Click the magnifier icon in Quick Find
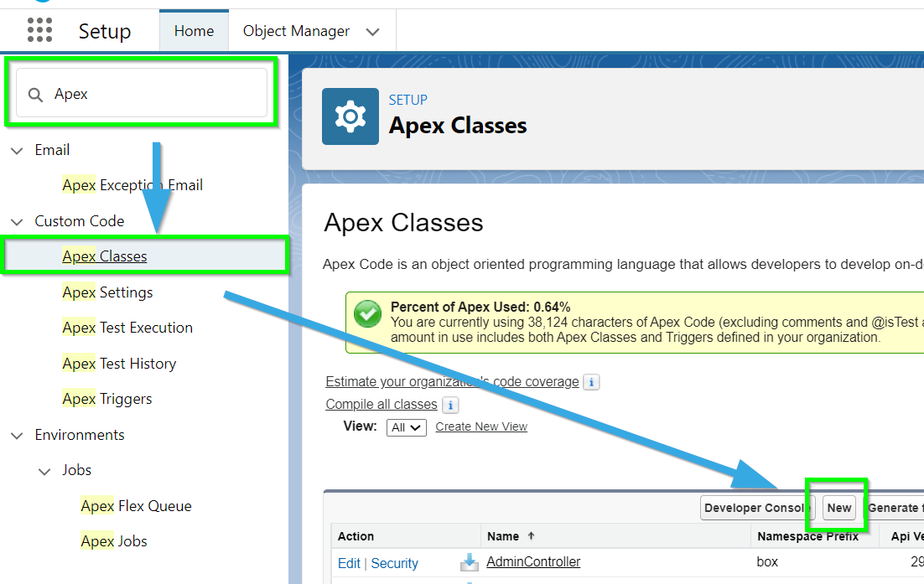 (x=35, y=94)
